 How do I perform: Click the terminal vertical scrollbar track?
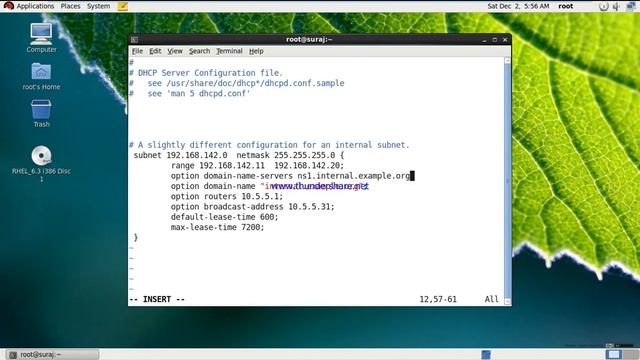[x=507, y=181]
